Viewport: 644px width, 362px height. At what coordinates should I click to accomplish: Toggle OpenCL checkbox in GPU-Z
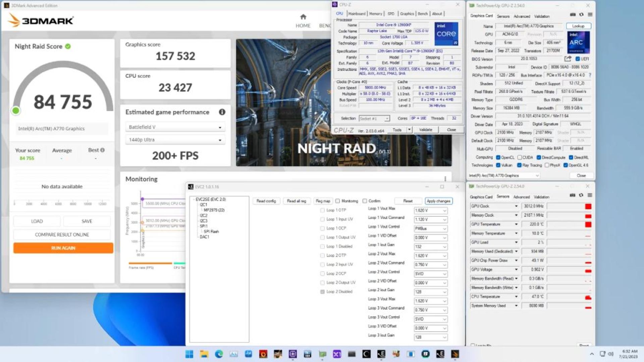498,157
